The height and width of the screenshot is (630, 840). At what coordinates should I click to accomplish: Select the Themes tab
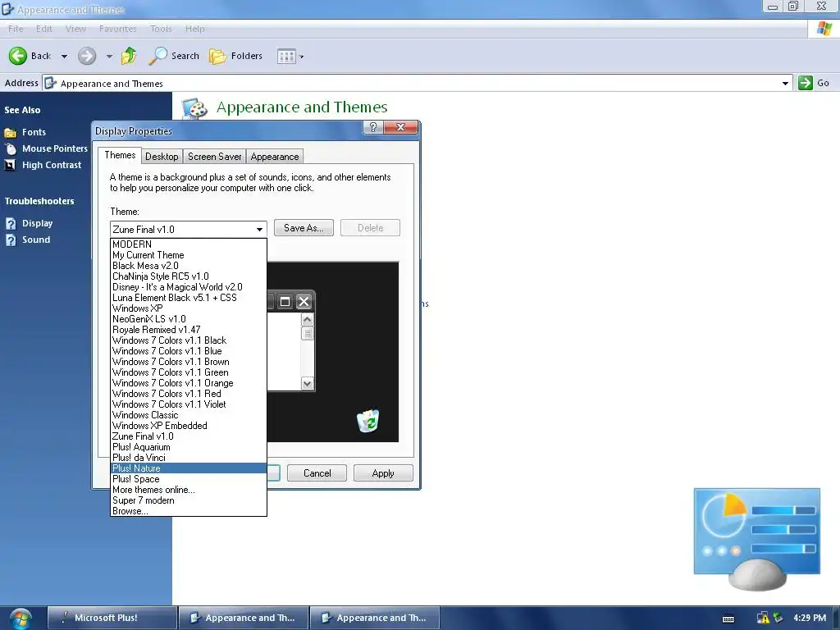[x=120, y=155]
